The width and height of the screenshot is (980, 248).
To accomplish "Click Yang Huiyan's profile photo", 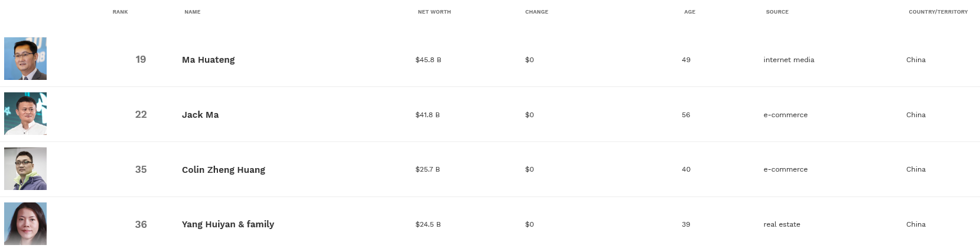I will point(25,224).
